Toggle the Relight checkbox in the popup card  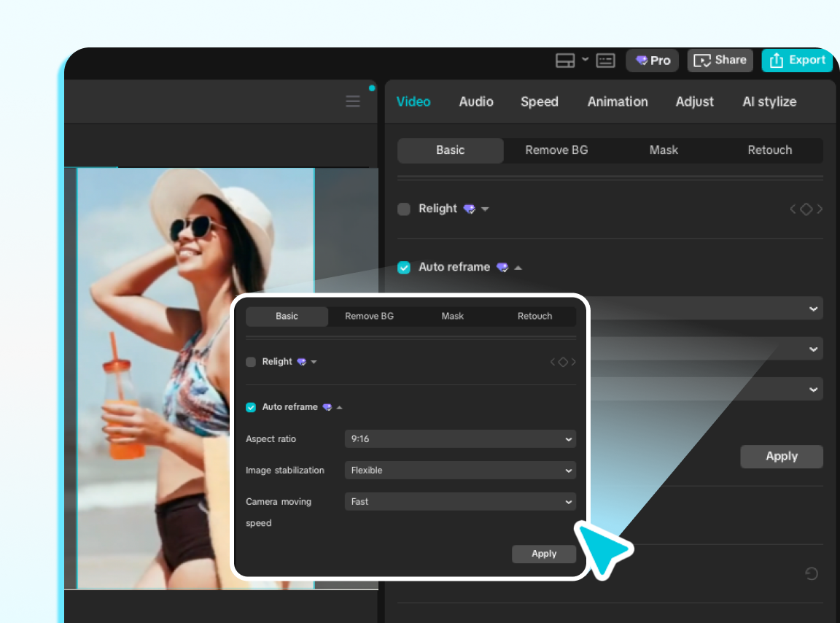(251, 361)
